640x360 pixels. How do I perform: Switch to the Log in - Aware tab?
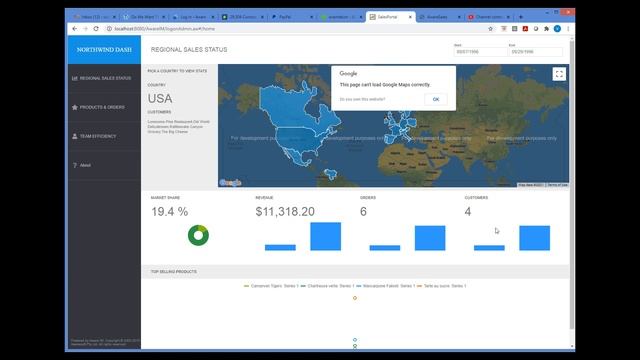coord(192,17)
